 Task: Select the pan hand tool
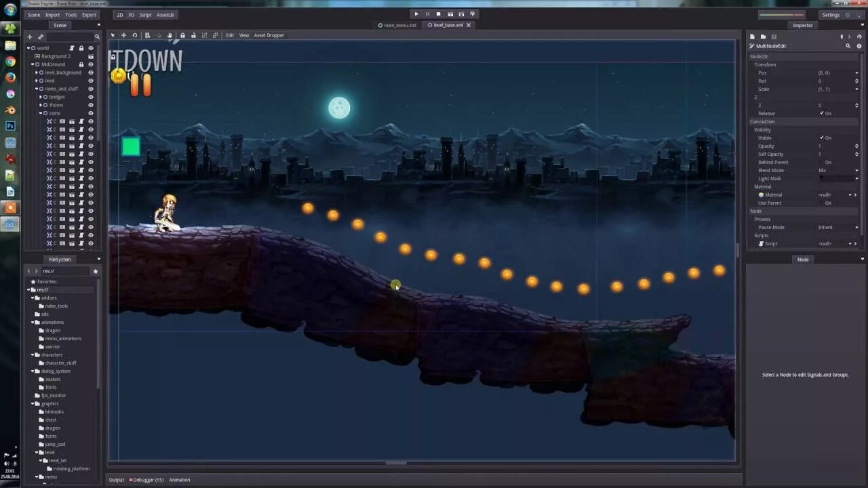click(170, 35)
